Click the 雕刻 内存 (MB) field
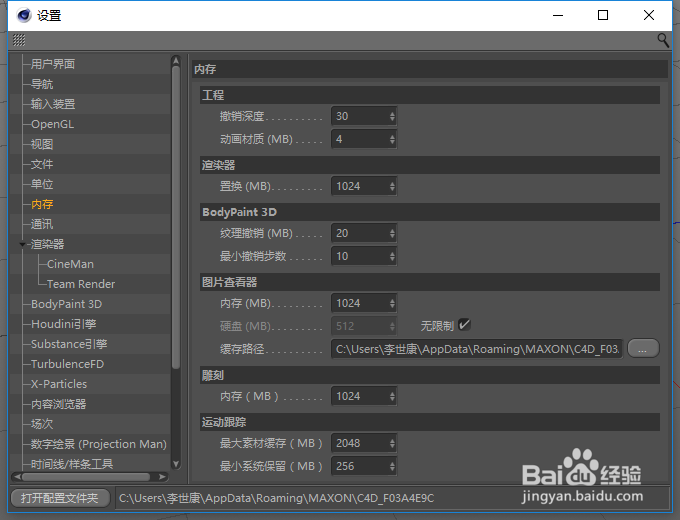680x520 pixels. point(360,396)
